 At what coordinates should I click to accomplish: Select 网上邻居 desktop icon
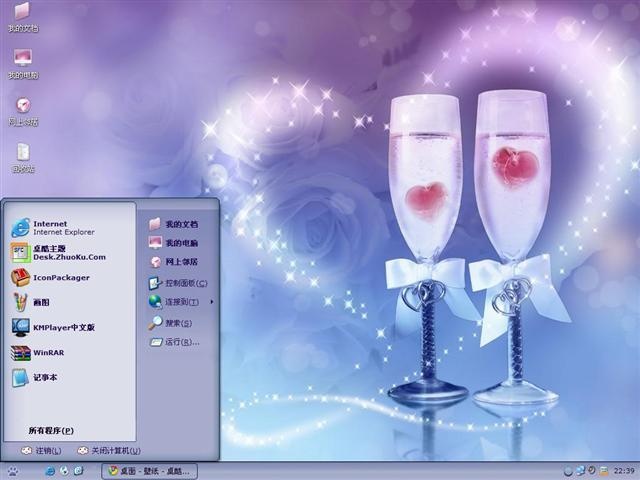point(23,111)
